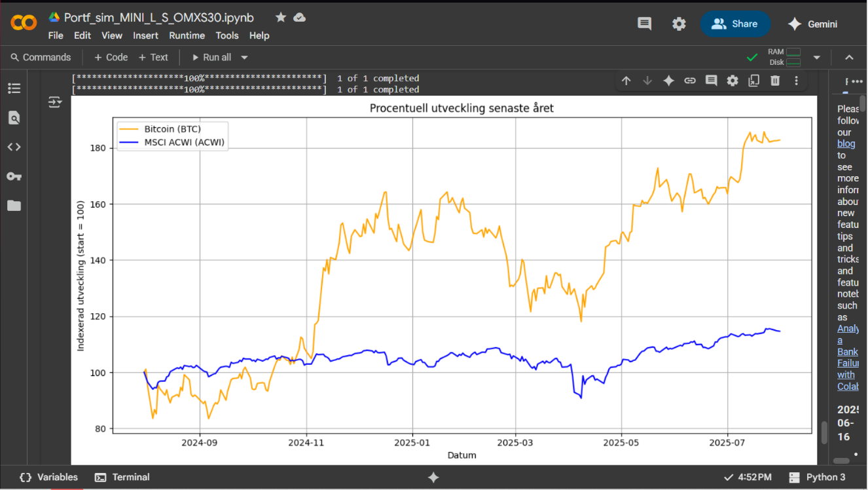Click the Share button
This screenshot has height=490, width=868.
(735, 24)
